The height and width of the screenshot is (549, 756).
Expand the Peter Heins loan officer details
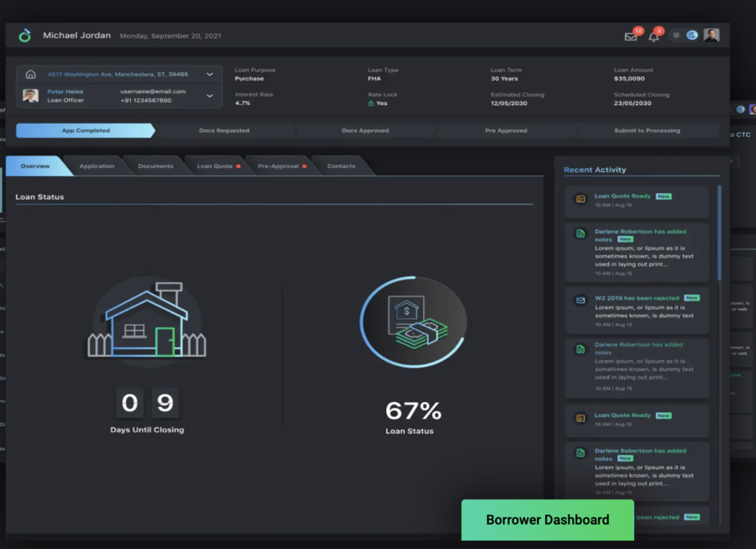point(209,96)
